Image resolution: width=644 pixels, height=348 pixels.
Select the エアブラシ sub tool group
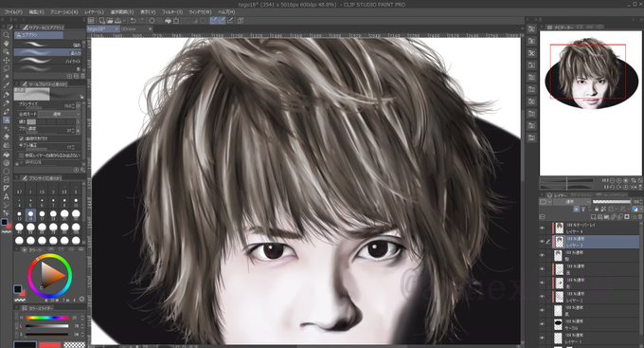pos(38,35)
